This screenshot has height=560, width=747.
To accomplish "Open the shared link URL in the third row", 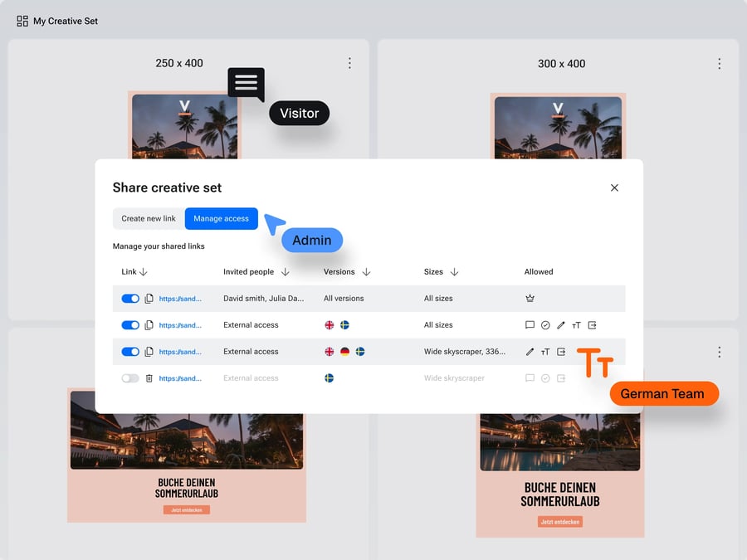I will click(180, 352).
